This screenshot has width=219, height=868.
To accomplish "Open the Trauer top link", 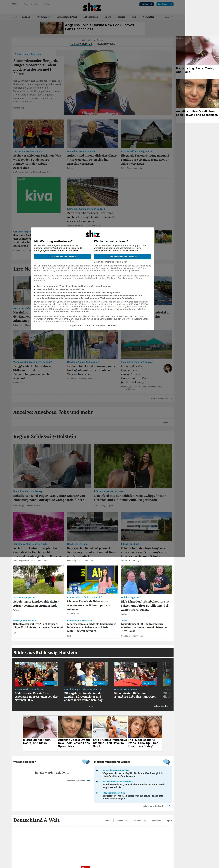I will pos(26,4).
